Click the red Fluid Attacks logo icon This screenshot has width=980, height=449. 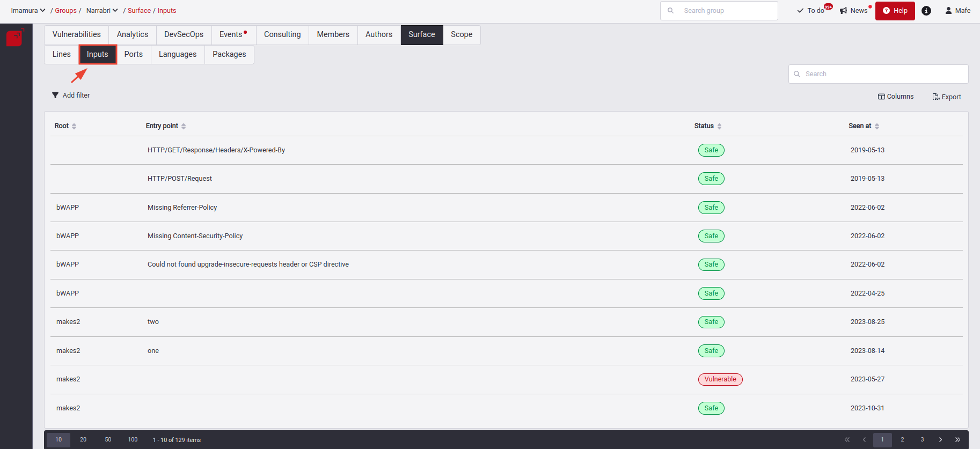tap(15, 38)
